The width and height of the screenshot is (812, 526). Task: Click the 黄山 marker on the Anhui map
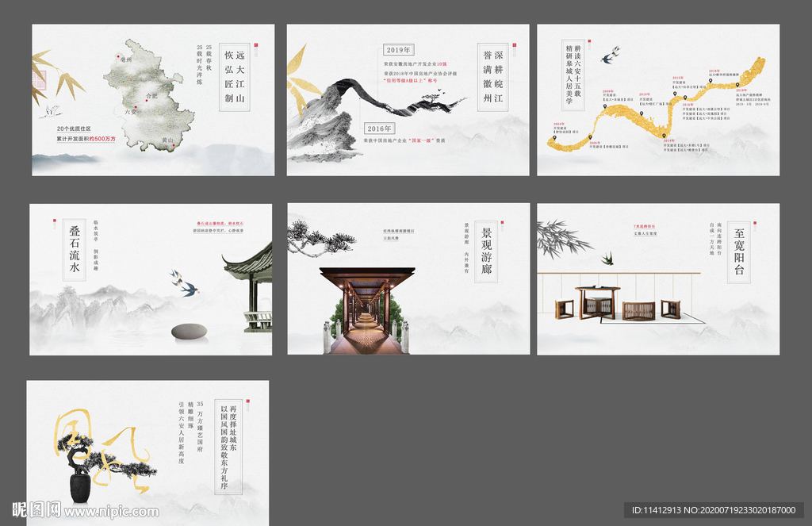click(x=173, y=146)
